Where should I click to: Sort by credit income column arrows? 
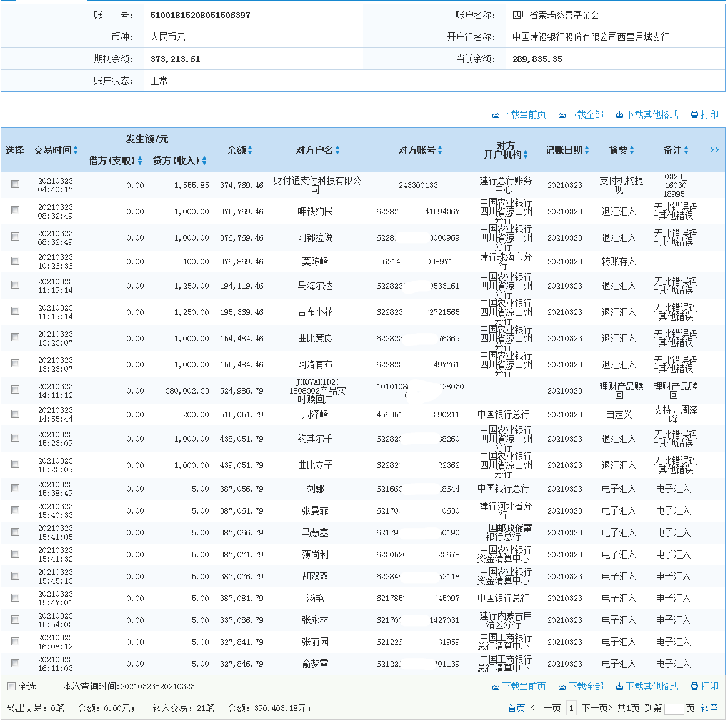[x=204, y=161]
